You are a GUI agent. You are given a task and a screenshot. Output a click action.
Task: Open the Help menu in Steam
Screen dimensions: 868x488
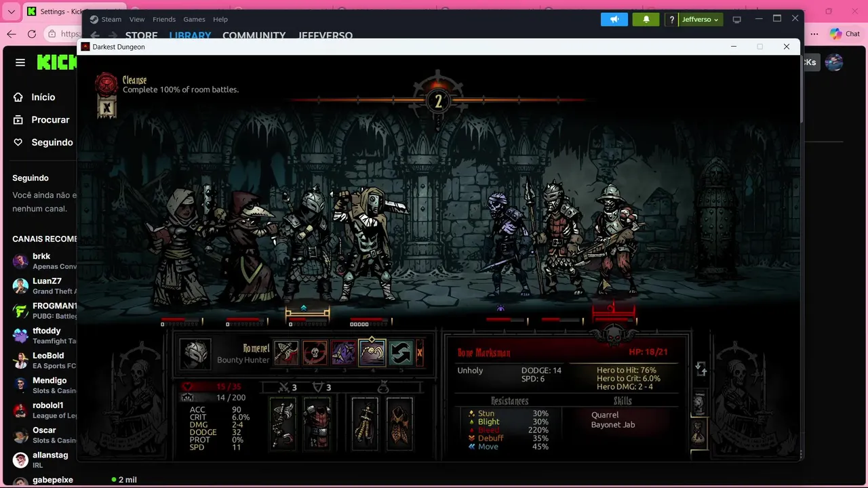pyautogui.click(x=220, y=20)
